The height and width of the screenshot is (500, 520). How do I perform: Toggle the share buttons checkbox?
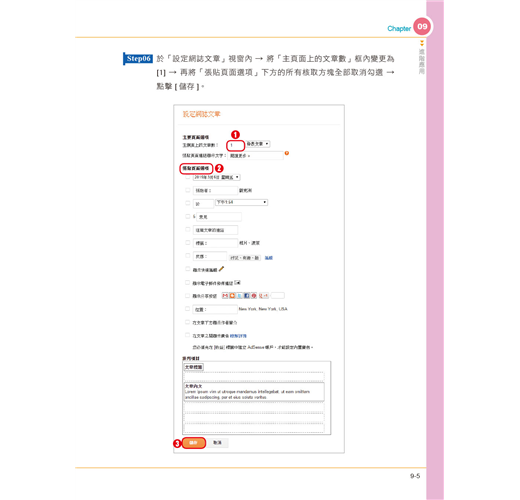coord(188,295)
